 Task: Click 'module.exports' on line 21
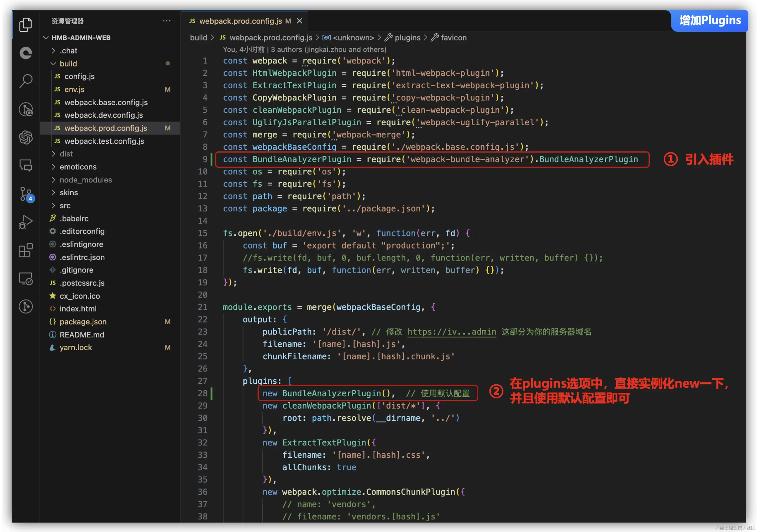click(x=257, y=307)
